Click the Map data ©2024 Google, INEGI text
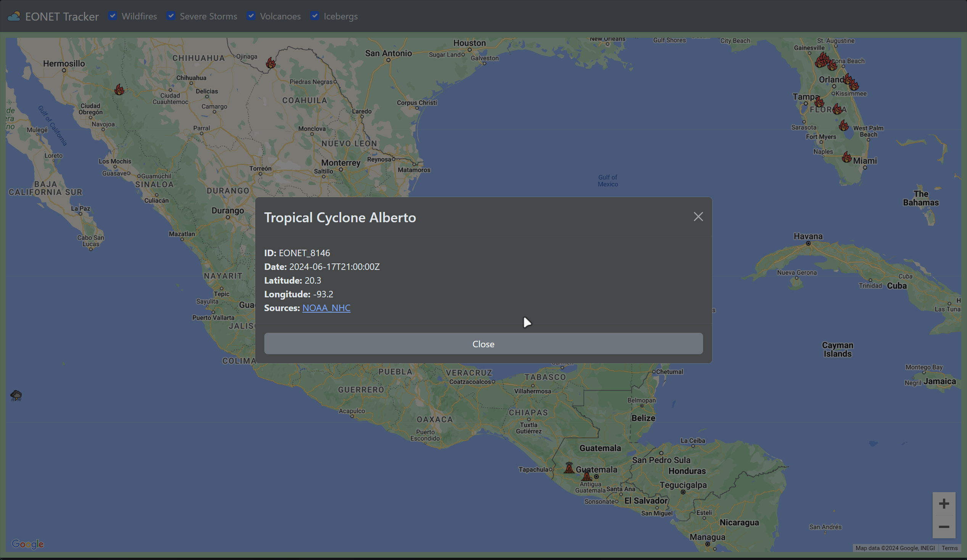 click(x=895, y=548)
